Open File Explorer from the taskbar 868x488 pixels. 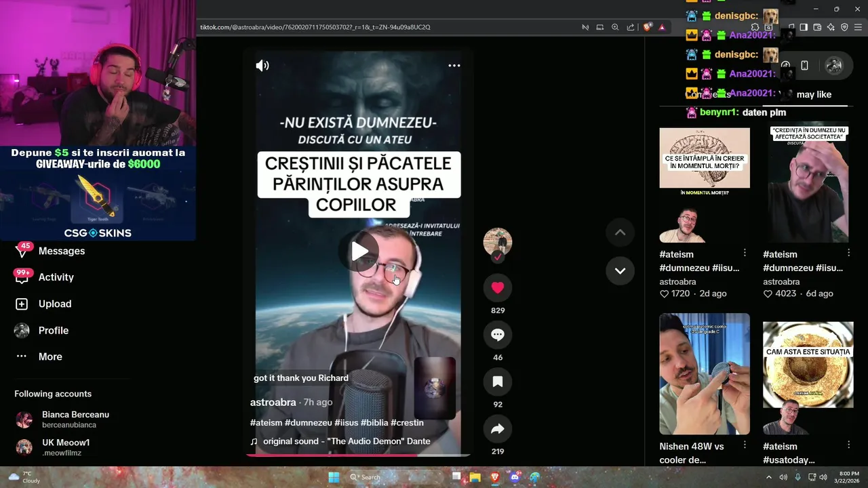tap(475, 477)
